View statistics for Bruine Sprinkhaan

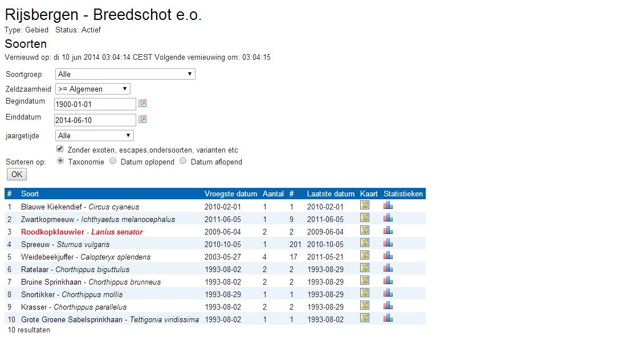388,280
